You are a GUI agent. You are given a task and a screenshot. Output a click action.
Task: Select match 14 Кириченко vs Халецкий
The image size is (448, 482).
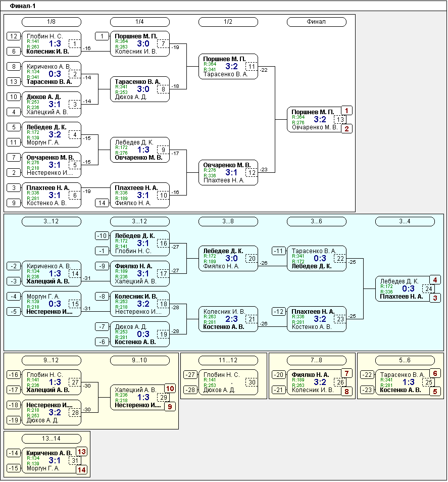(52, 273)
